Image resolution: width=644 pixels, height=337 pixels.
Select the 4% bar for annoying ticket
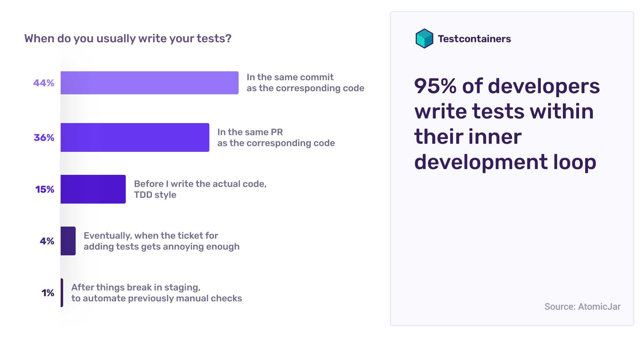pyautogui.click(x=68, y=241)
